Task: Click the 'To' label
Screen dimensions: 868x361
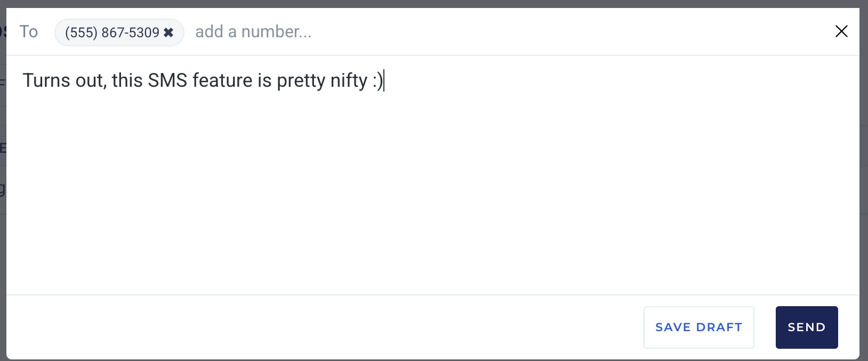Action: (29, 31)
